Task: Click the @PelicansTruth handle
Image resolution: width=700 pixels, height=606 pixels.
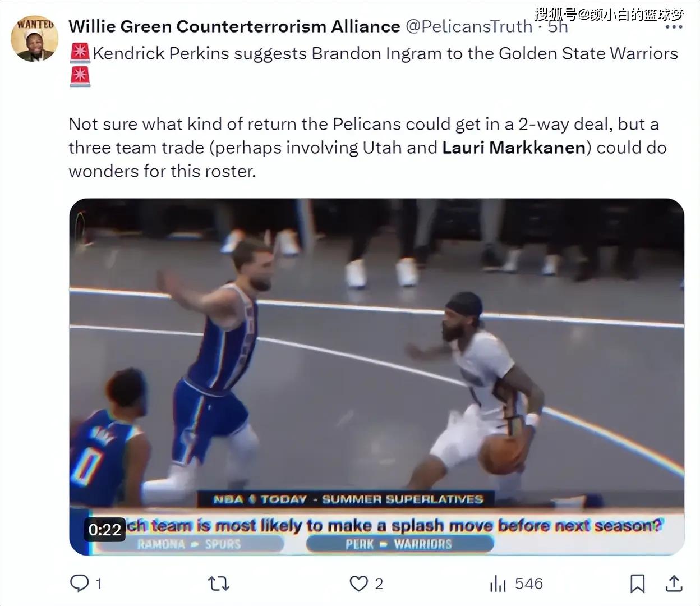Action: [x=469, y=26]
